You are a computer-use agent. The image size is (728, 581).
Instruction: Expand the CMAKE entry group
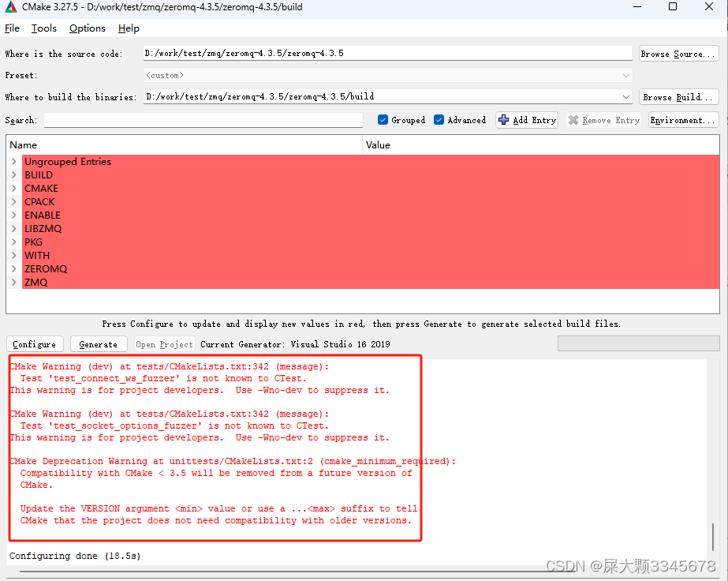[x=13, y=188]
